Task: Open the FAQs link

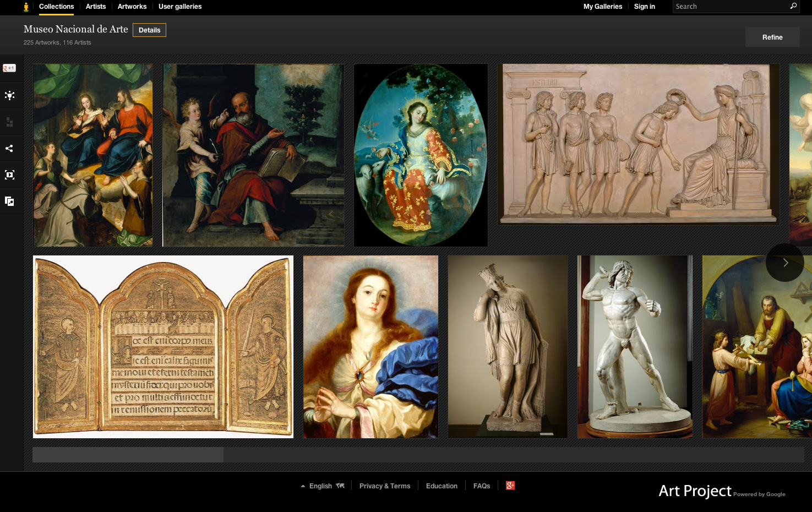Action: click(482, 486)
